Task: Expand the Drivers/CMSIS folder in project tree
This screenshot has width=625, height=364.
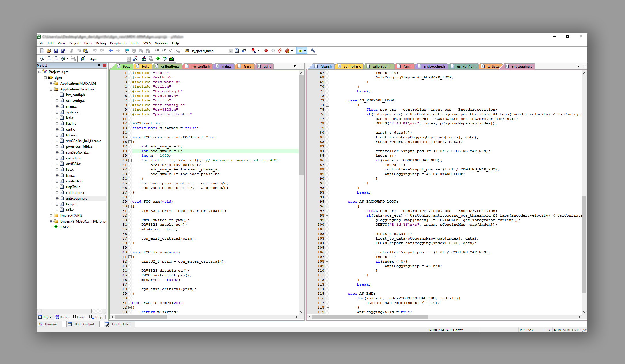Action: click(51, 216)
